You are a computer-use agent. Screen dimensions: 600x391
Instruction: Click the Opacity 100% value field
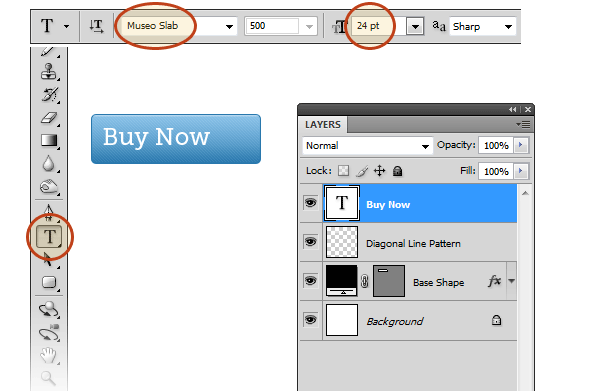[496, 145]
